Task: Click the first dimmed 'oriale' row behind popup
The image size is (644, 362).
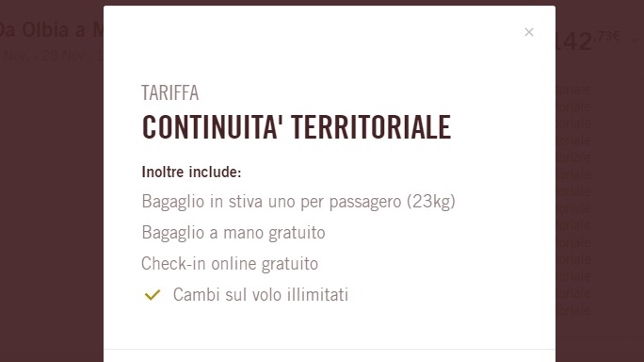Action: 573,90
